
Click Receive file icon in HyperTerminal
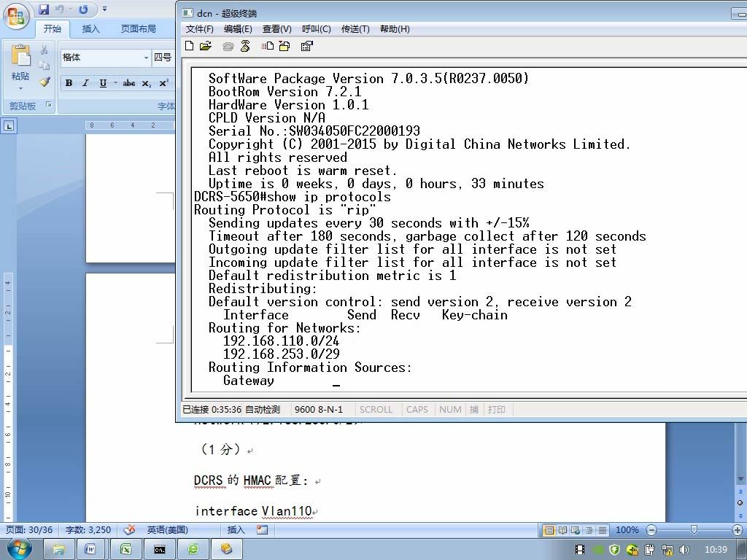(x=285, y=46)
